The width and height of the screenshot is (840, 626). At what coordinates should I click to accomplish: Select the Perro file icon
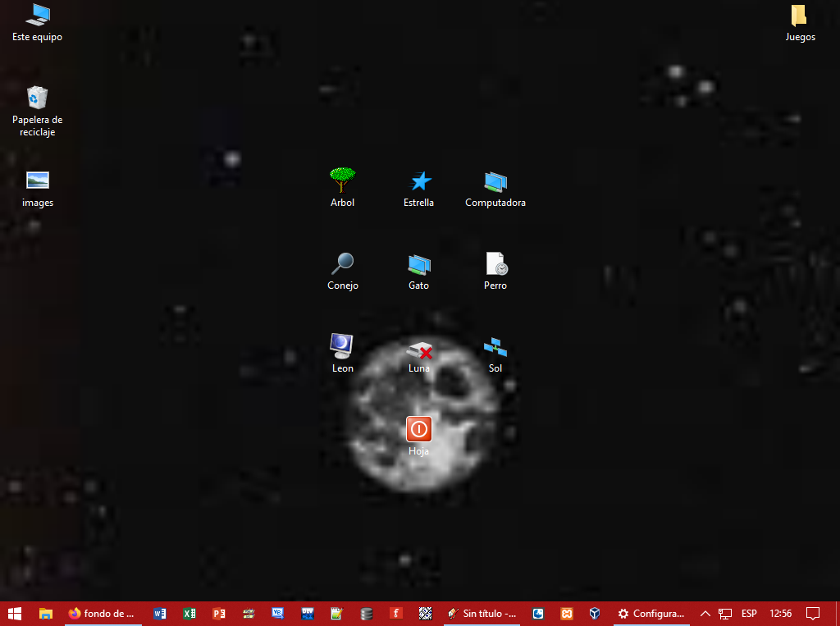pos(495,264)
